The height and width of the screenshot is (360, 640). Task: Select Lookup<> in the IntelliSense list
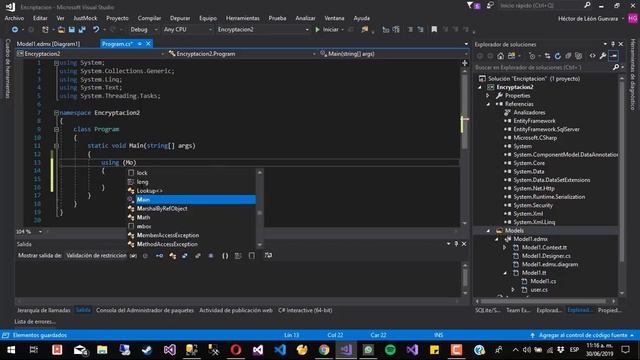(x=191, y=191)
